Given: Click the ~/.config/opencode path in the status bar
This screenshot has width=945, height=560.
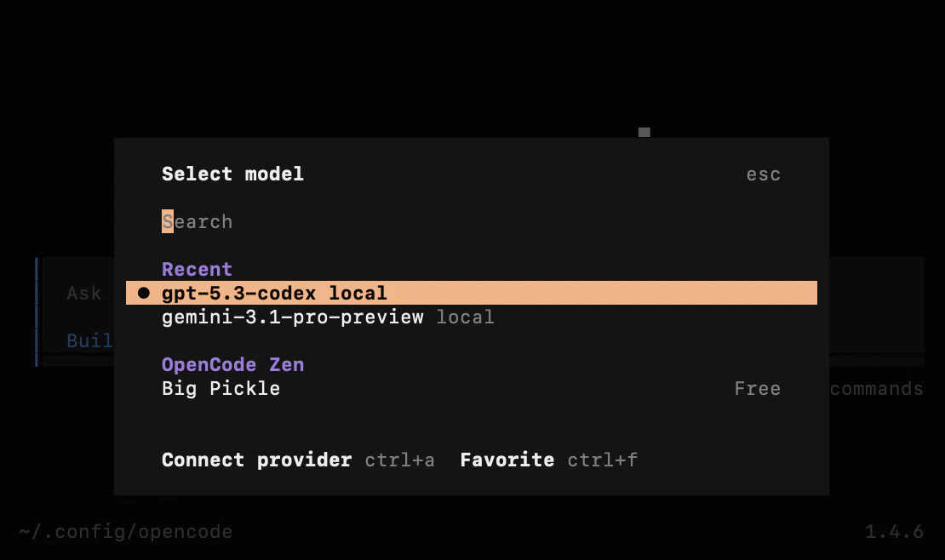Looking at the screenshot, I should [124, 531].
